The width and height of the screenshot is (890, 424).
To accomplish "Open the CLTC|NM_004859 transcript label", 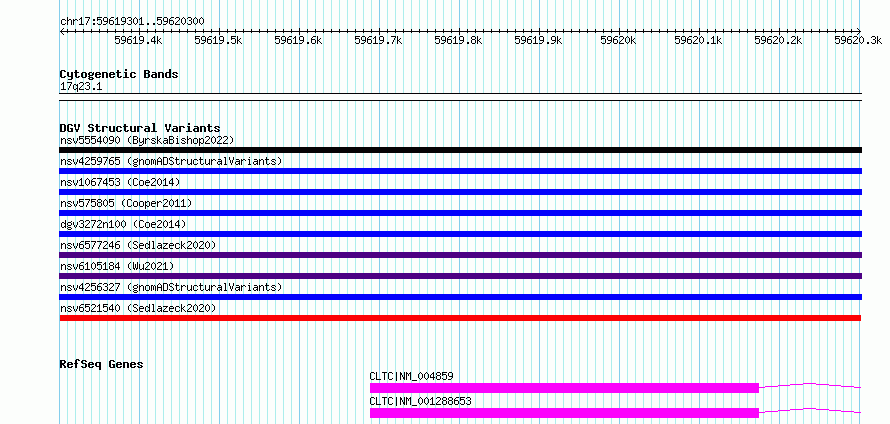I will [x=412, y=376].
